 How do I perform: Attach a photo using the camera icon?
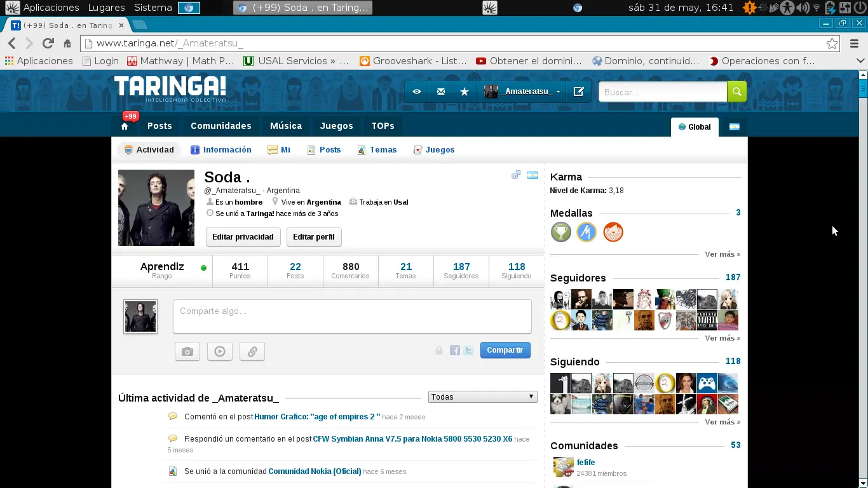(x=187, y=351)
